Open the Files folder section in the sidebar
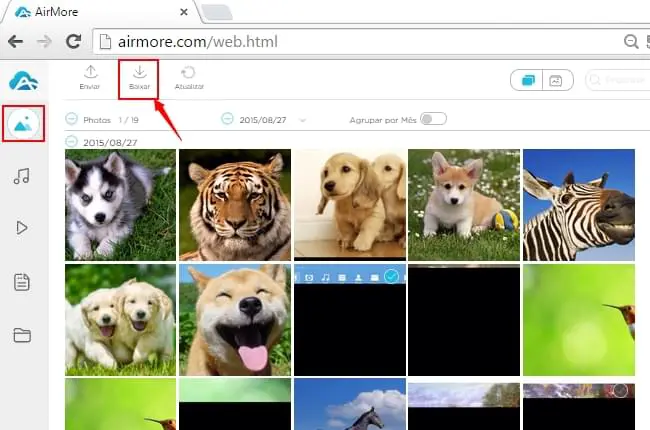Screen dimensions: 650x430 tap(22, 335)
